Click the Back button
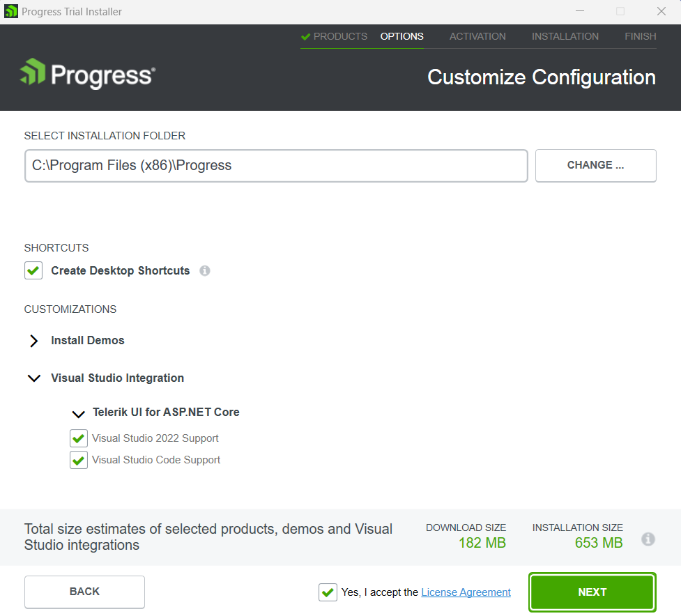681x616 pixels. tap(85, 592)
